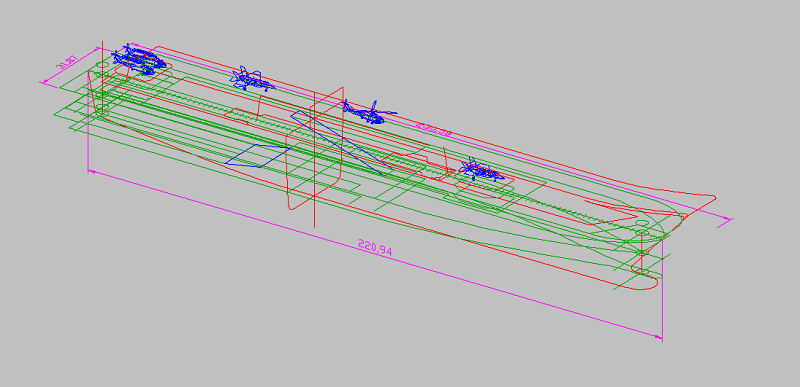Click the red rounded landing pad under stern helicopter

(x=144, y=70)
